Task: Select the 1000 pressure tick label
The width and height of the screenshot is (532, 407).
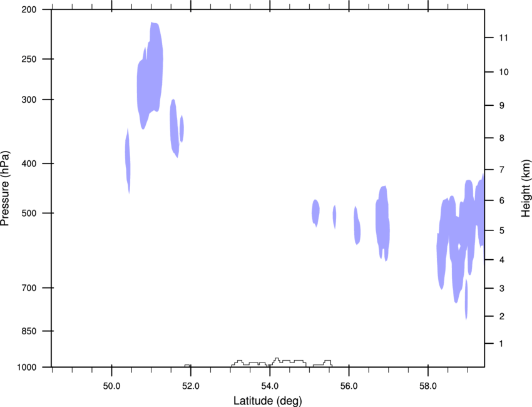Action: point(27,368)
